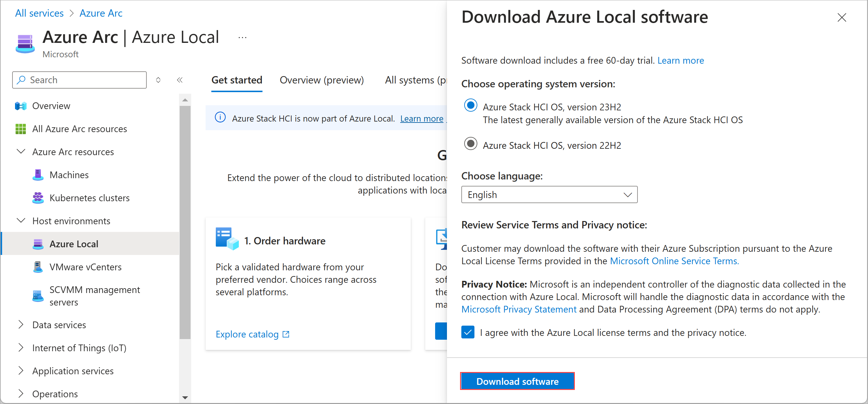Viewport: 868px width, 404px height.
Task: Select the Get started tab
Action: coord(237,80)
